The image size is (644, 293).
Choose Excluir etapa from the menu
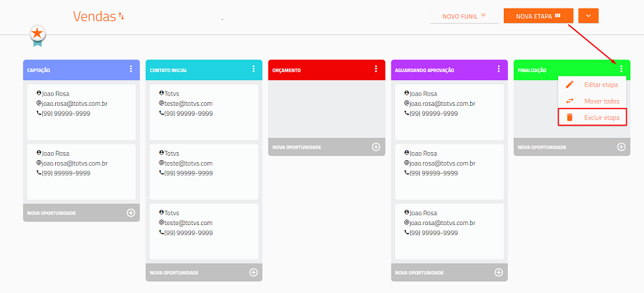coord(592,117)
